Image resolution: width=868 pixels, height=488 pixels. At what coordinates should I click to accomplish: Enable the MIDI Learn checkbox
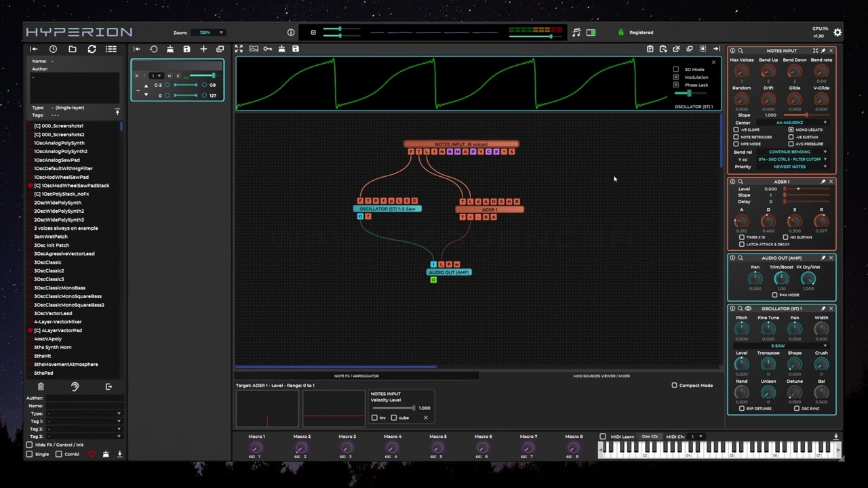(603, 436)
